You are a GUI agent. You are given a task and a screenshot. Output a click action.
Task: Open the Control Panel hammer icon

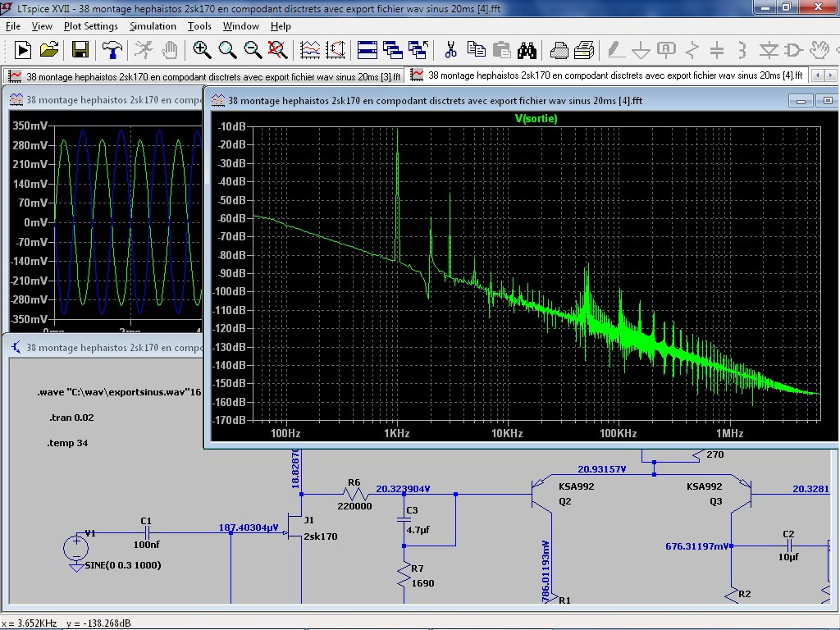point(112,50)
